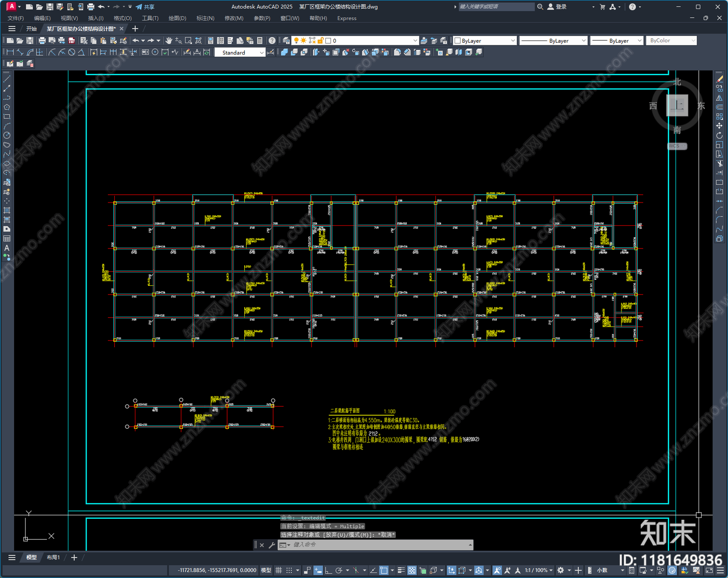Viewport: 728px width, 578px height.
Task: Select the Line tool in the draw toolbar
Action: [7, 79]
